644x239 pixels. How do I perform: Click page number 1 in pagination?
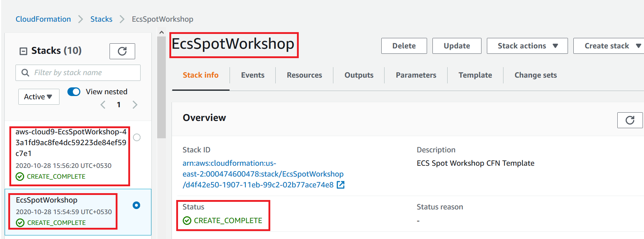click(x=119, y=105)
